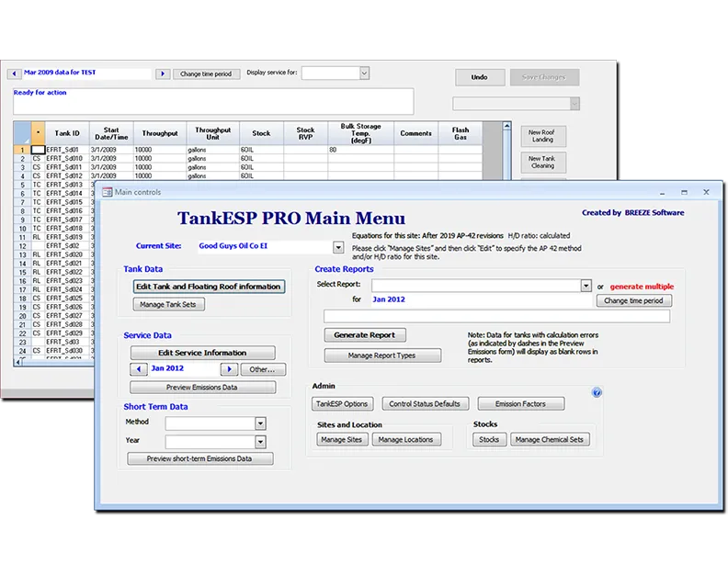This screenshot has width=728, height=575.
Task: Click the generate multiple red link
Action: (x=642, y=287)
